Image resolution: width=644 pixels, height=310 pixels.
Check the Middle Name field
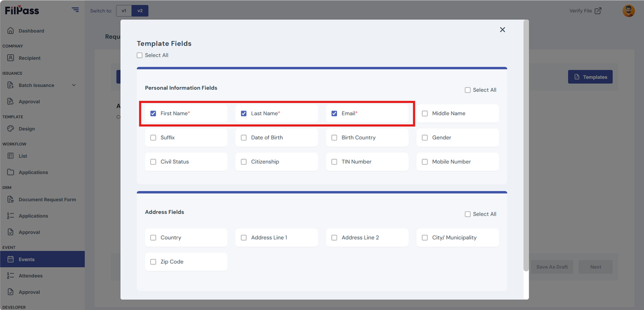point(425,114)
